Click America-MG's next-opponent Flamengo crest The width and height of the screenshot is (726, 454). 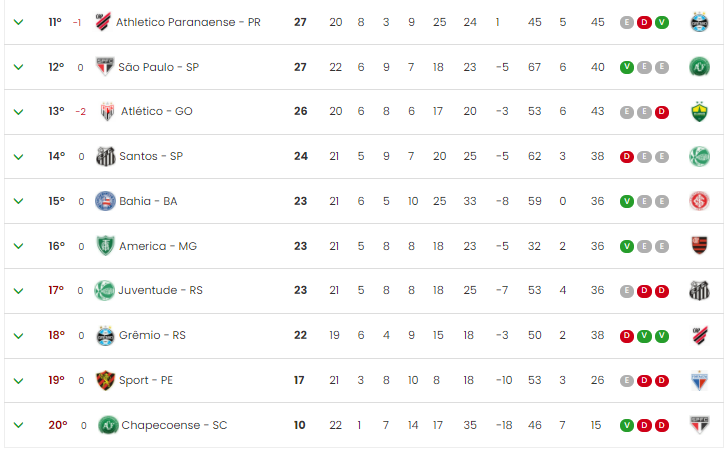click(699, 246)
